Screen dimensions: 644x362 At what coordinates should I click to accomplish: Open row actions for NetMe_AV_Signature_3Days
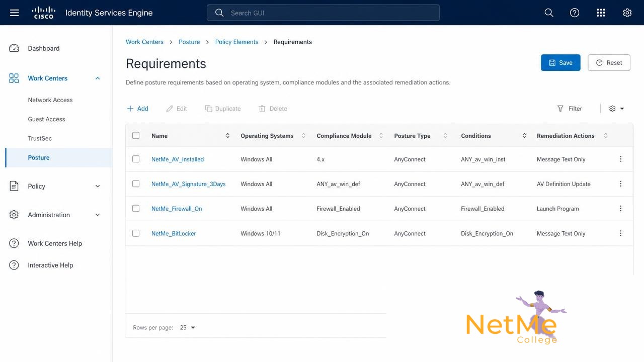[620, 184]
